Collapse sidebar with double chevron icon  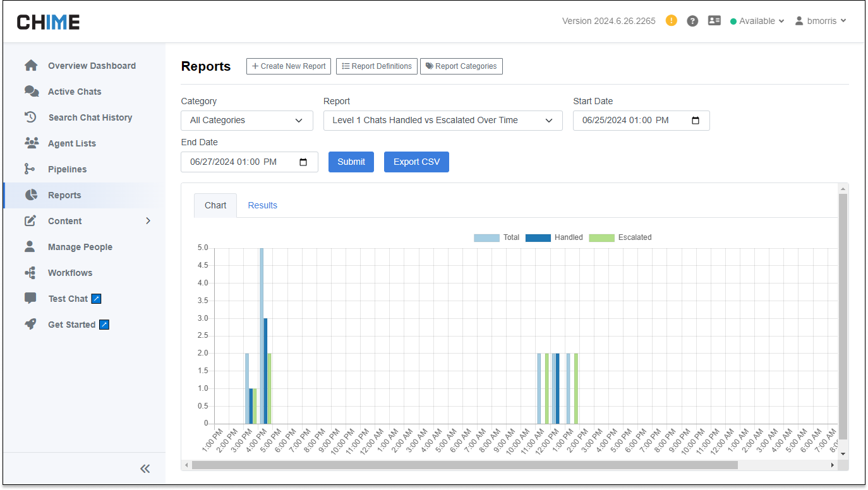coord(145,469)
